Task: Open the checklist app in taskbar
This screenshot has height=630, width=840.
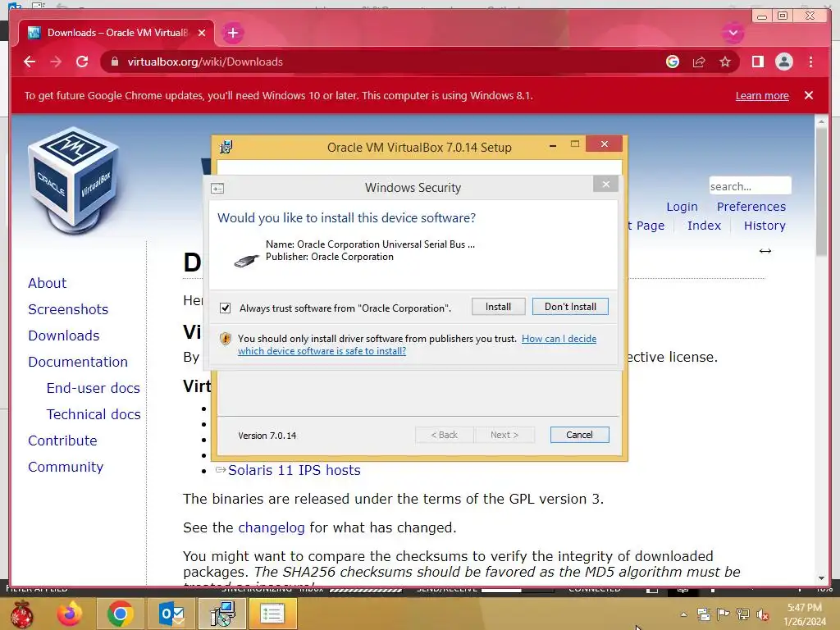Action: (272, 614)
